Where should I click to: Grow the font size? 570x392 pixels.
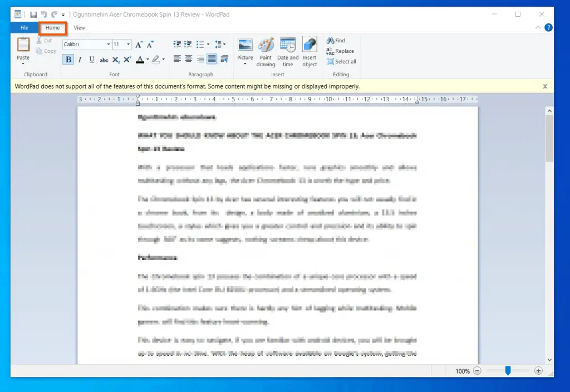[x=139, y=45]
